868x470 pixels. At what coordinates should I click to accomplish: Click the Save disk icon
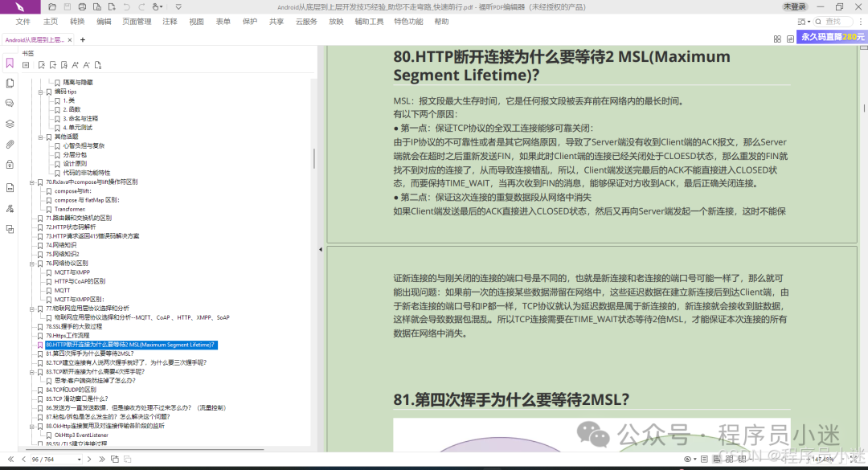pos(67,7)
